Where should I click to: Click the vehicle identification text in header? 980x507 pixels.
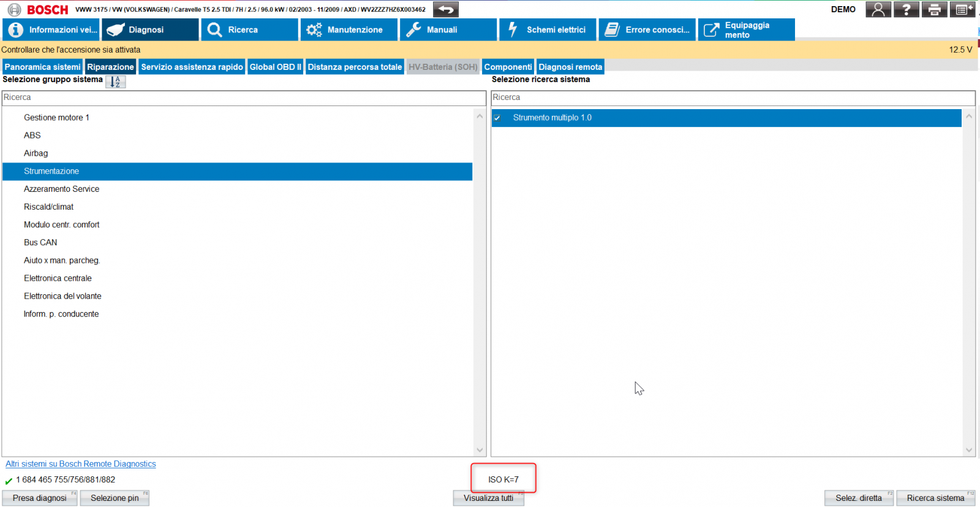click(251, 9)
